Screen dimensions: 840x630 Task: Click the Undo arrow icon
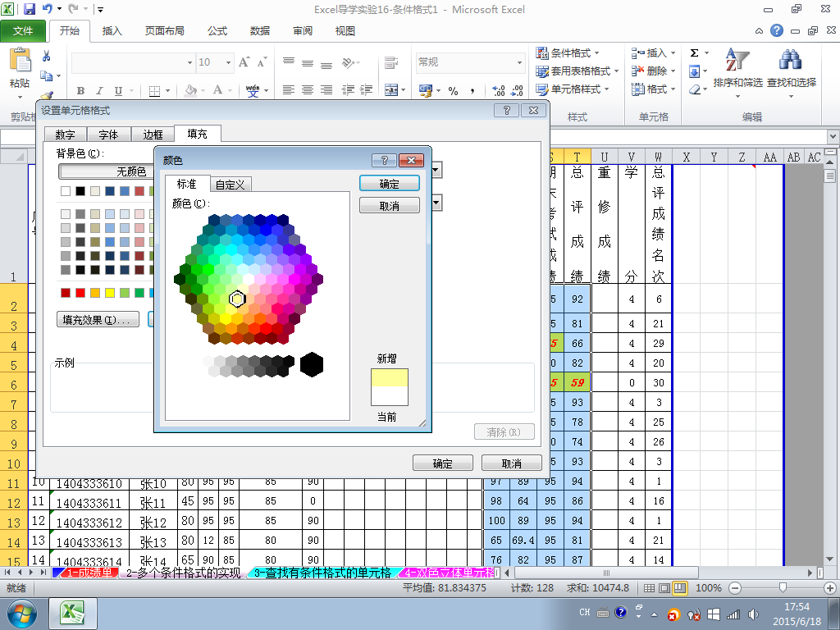tap(48, 10)
